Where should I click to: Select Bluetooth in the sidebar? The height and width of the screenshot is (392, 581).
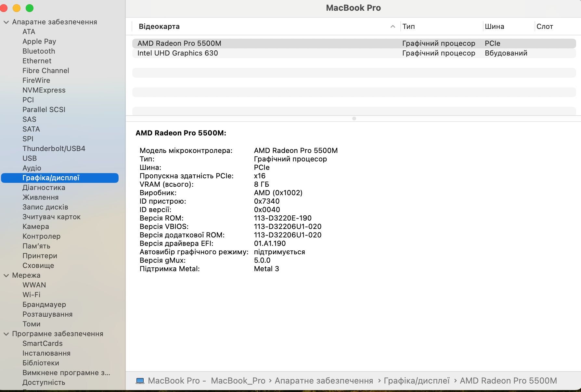click(39, 51)
